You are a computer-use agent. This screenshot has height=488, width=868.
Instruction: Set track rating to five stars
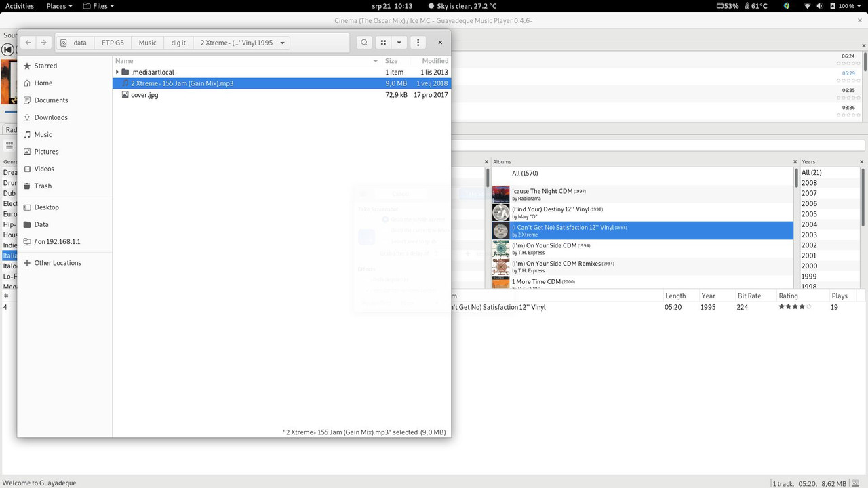click(808, 307)
